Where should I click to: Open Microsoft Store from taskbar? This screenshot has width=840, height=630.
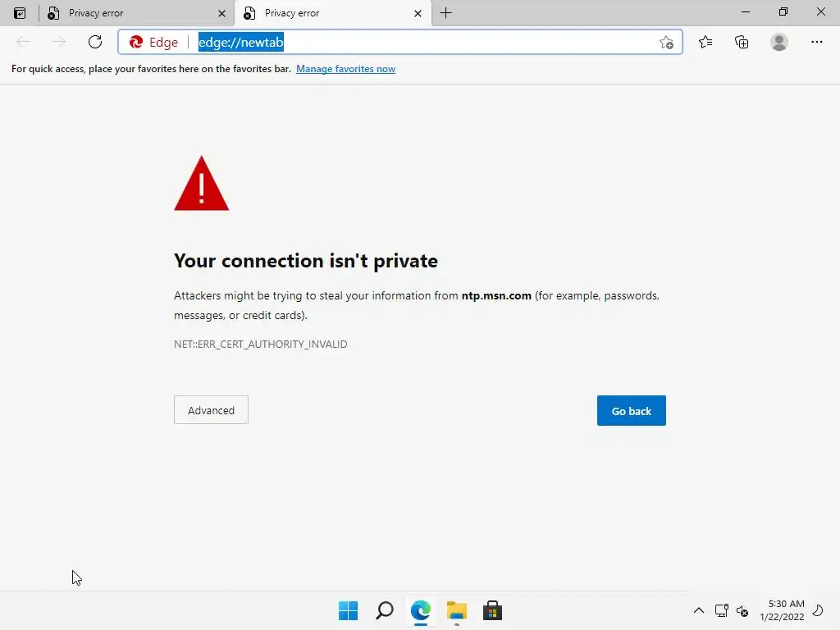[492, 610]
